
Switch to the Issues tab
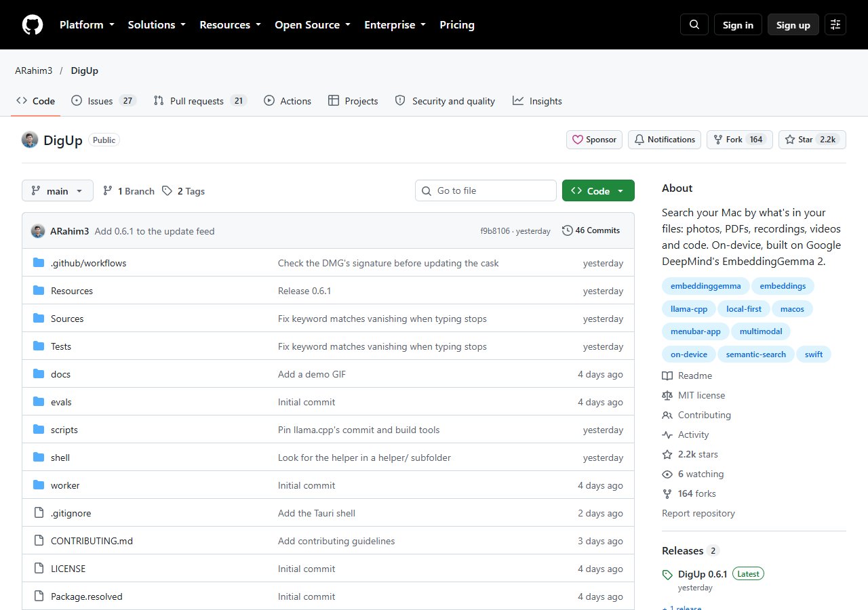click(104, 101)
